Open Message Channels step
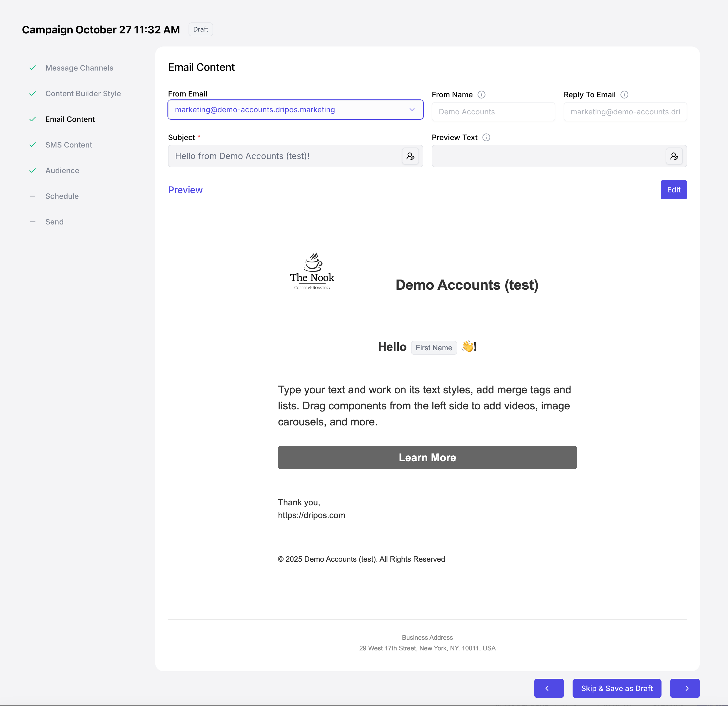The height and width of the screenshot is (706, 728). click(x=79, y=68)
